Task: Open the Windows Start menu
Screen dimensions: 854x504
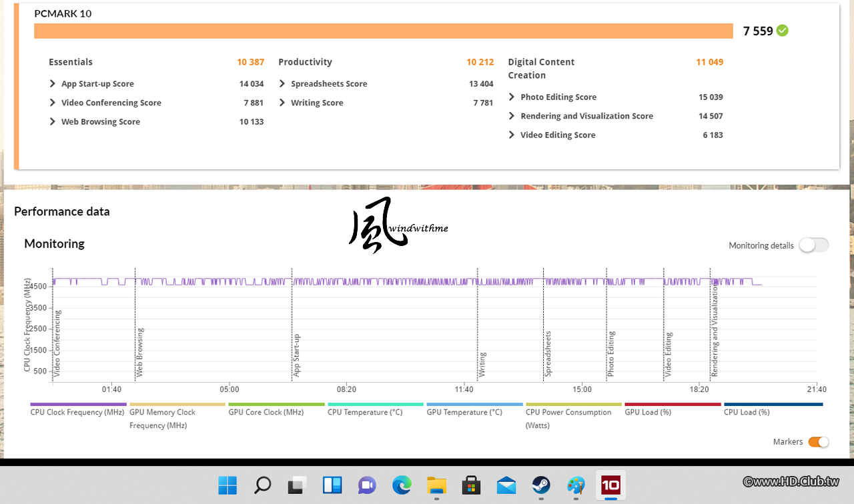Action: coord(228,485)
